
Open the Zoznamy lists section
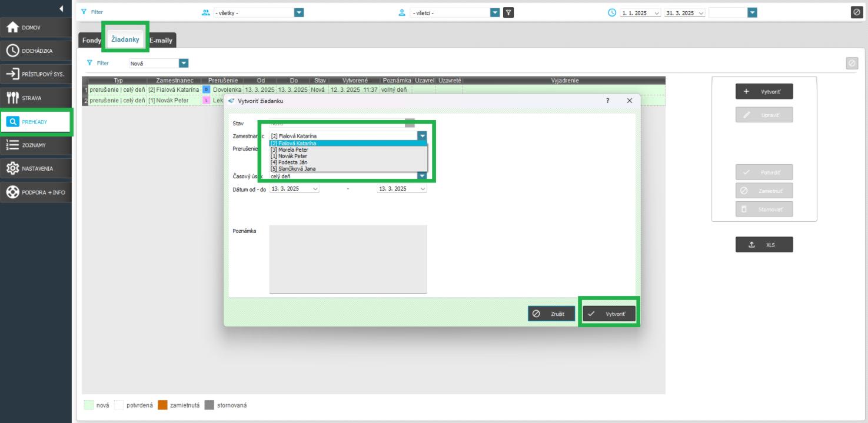click(36, 145)
